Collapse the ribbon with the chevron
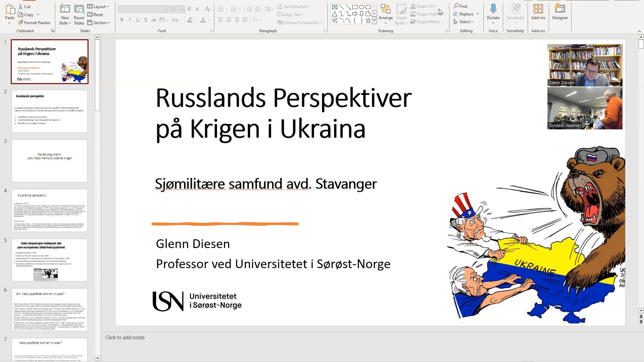 coord(639,31)
